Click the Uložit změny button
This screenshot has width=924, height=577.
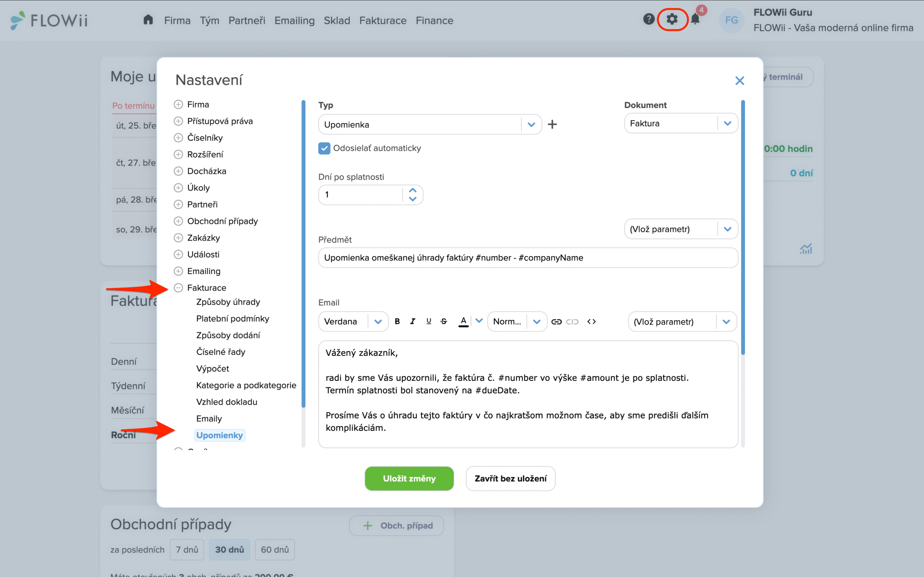pyautogui.click(x=409, y=479)
